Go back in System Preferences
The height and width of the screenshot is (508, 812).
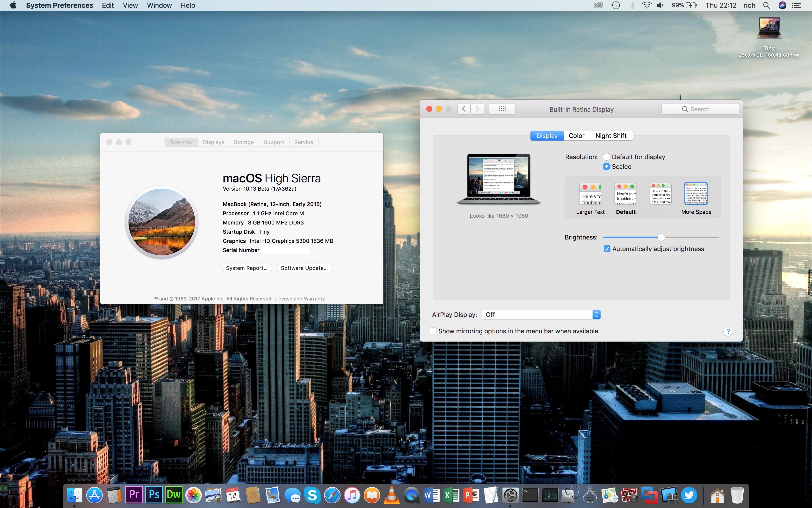(464, 109)
